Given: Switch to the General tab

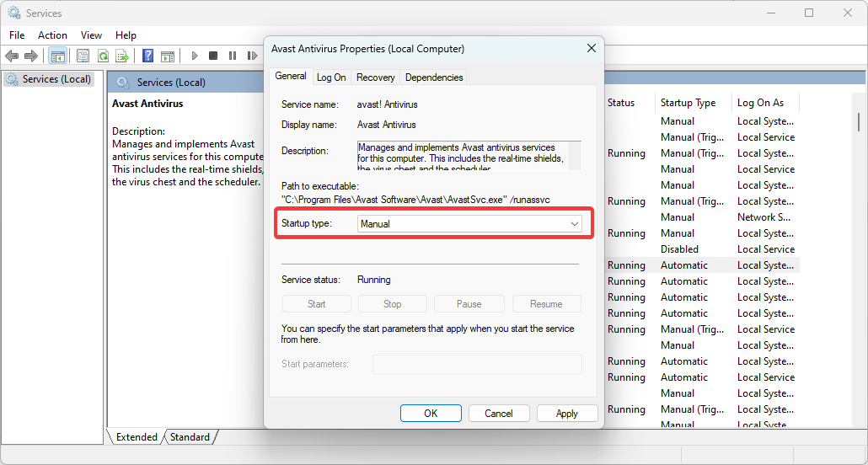Looking at the screenshot, I should click(x=291, y=77).
